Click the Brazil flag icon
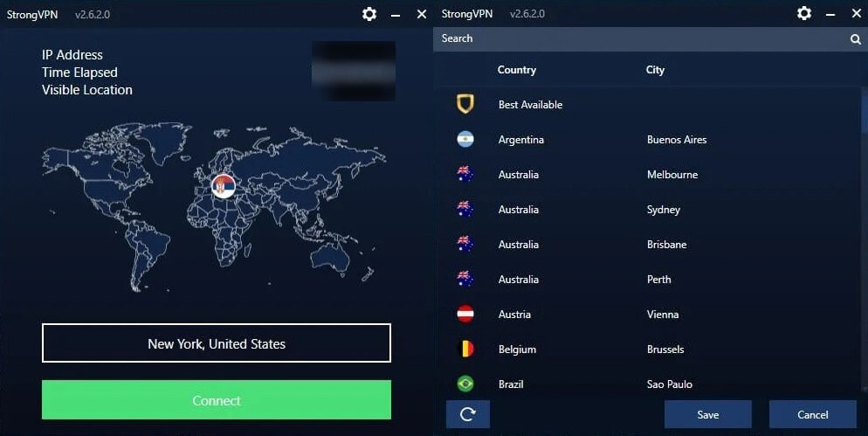The image size is (868, 436). click(x=465, y=384)
